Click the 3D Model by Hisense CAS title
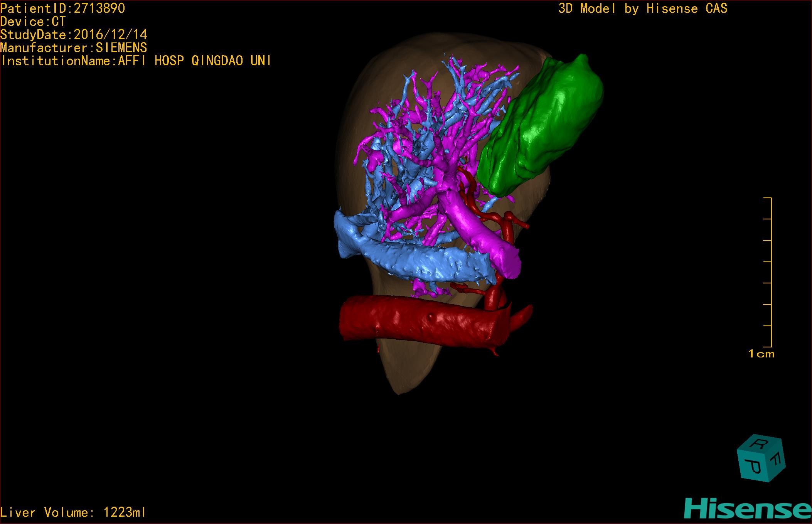The height and width of the screenshot is (524, 812). pyautogui.click(x=642, y=8)
